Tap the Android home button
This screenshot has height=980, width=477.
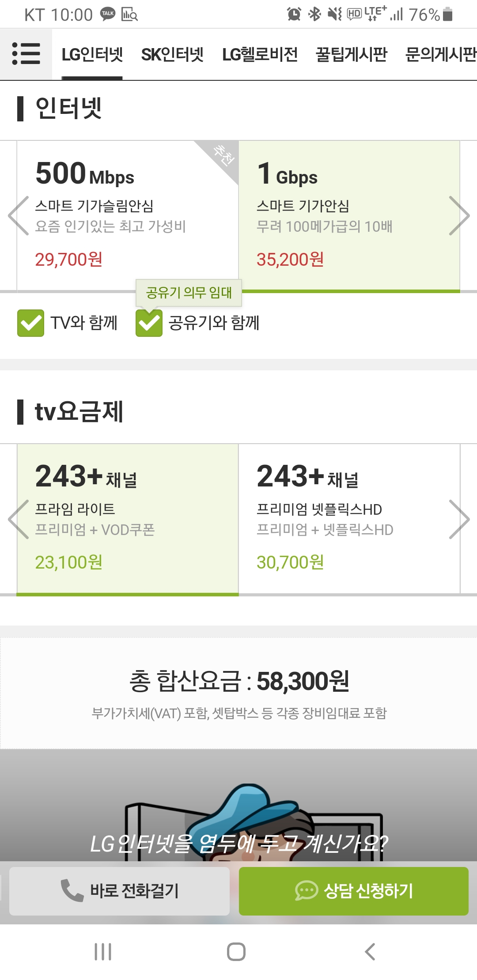point(236,952)
